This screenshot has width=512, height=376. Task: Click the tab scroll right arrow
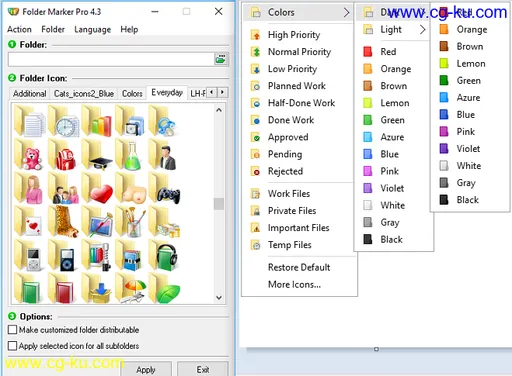click(222, 92)
